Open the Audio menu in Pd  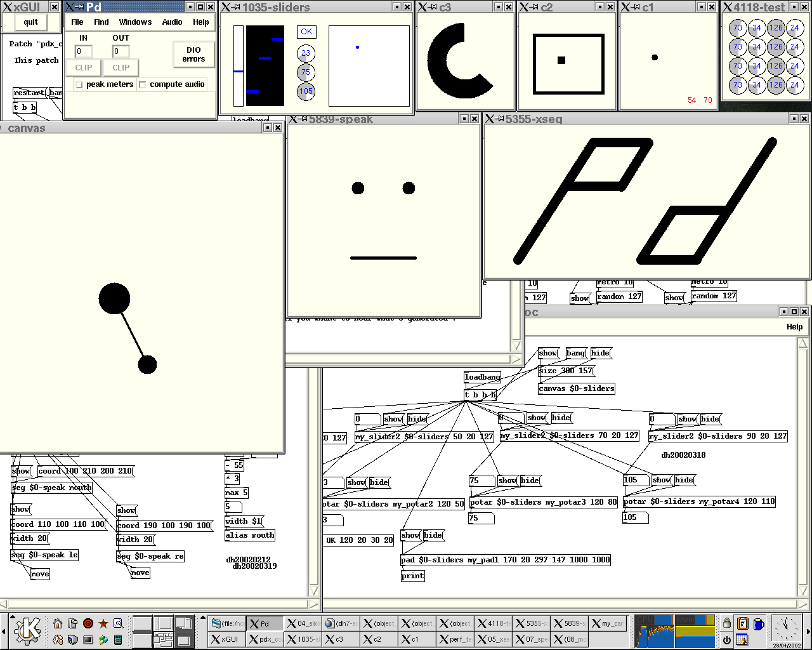click(x=172, y=22)
